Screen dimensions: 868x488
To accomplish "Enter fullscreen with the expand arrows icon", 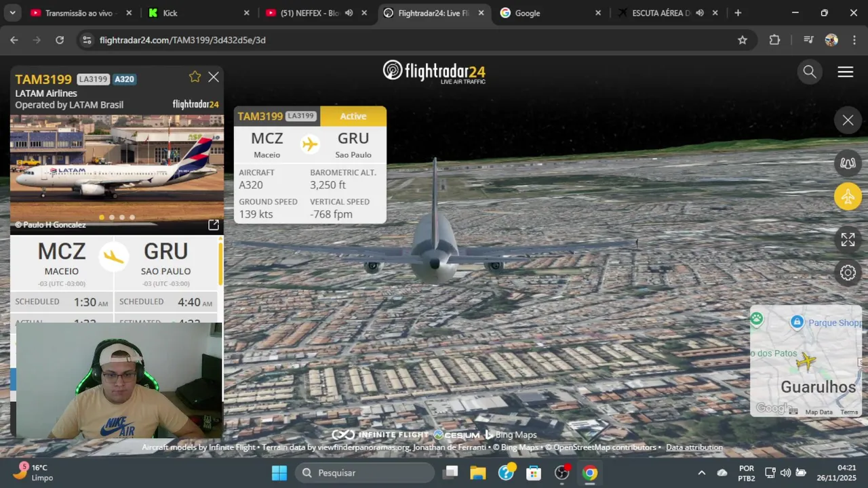I will click(x=848, y=239).
